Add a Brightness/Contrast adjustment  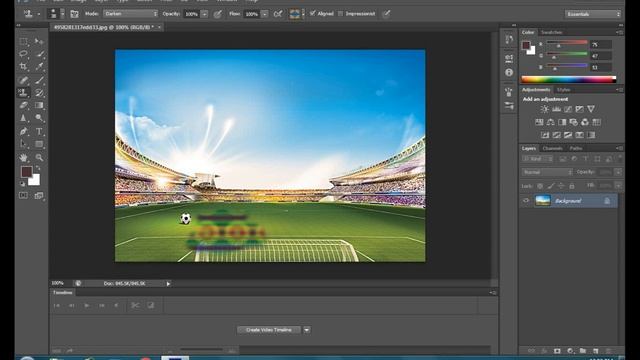click(544, 109)
